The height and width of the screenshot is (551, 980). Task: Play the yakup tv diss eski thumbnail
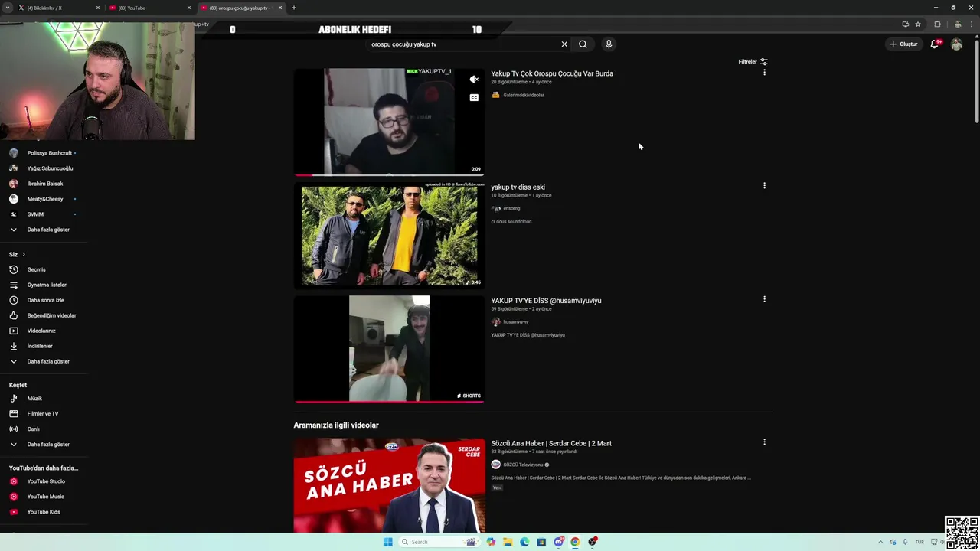[x=389, y=236]
